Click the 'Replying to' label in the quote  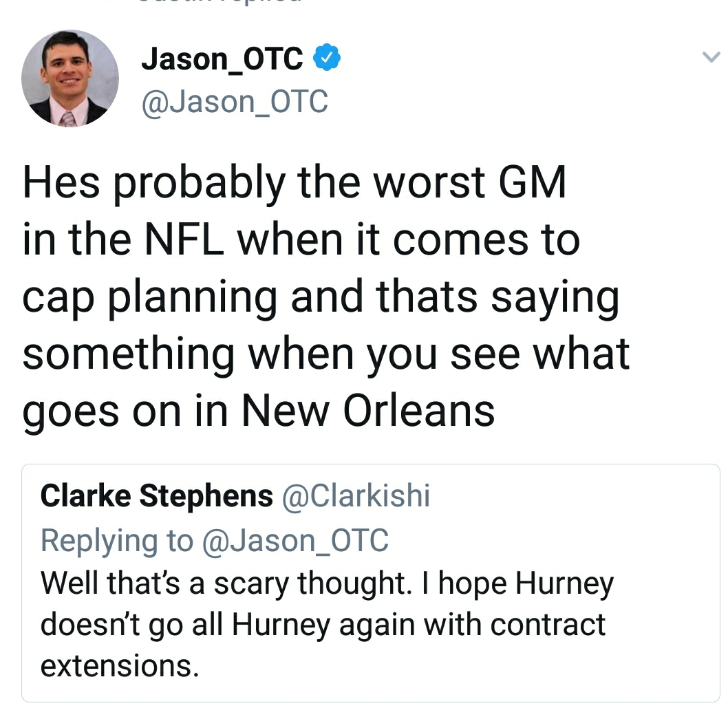point(116,541)
